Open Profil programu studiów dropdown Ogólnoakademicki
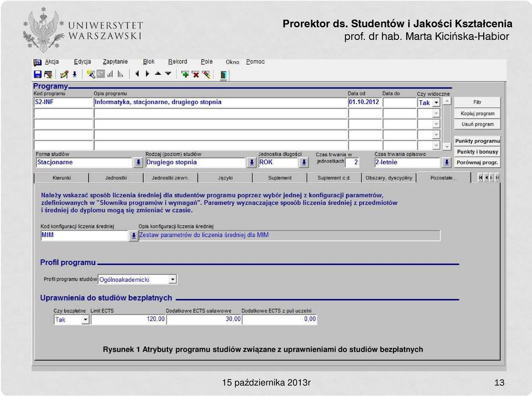The height and width of the screenshot is (396, 532). 173,279
